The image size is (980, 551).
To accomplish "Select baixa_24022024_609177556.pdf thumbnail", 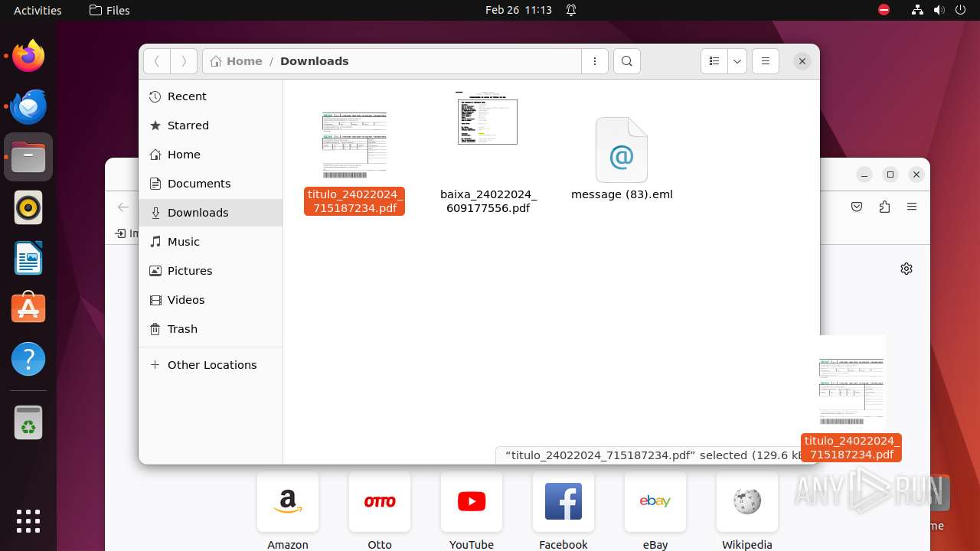I will coord(488,117).
